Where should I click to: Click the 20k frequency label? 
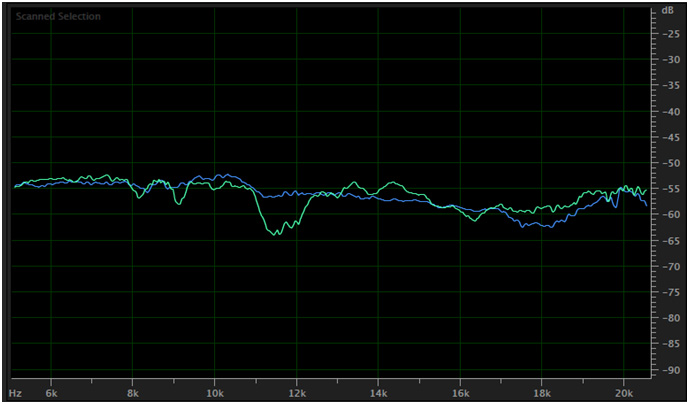point(624,392)
